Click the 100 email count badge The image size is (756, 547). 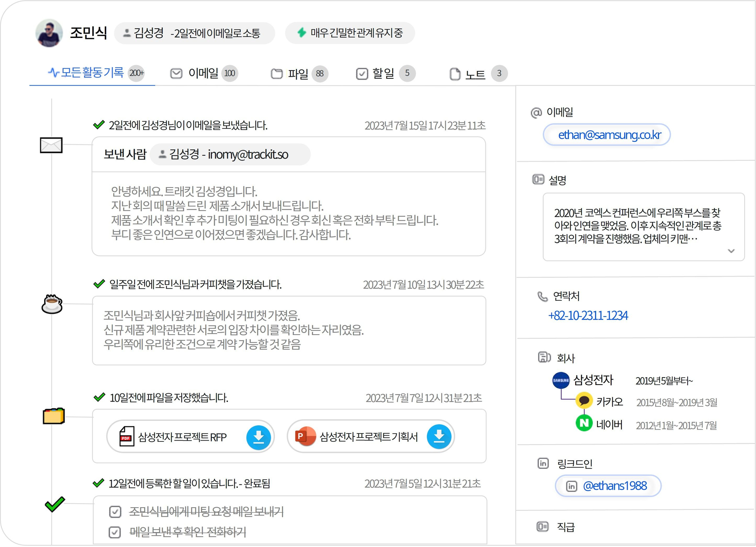230,73
